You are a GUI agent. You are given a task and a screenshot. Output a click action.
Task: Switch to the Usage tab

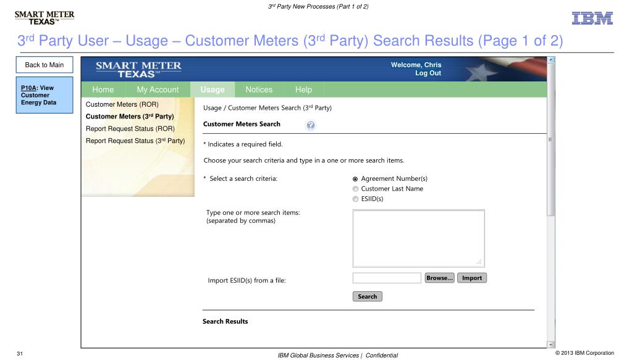(213, 89)
